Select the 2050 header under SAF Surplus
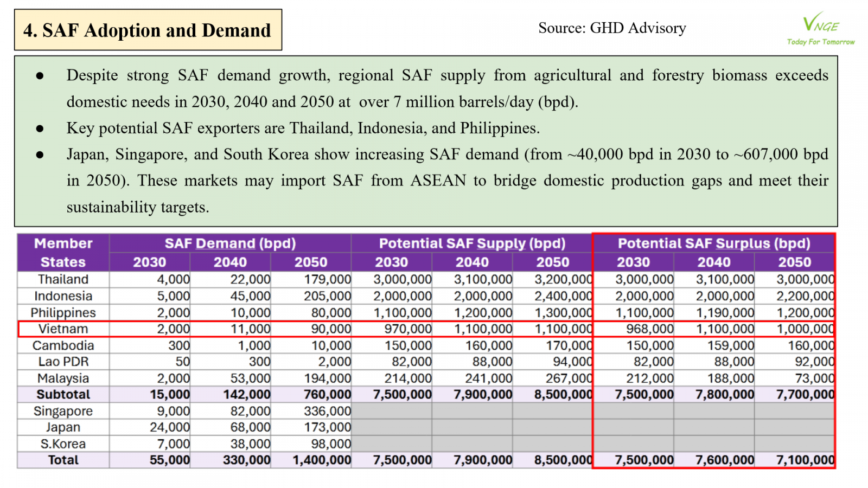868x488 pixels. coord(794,262)
